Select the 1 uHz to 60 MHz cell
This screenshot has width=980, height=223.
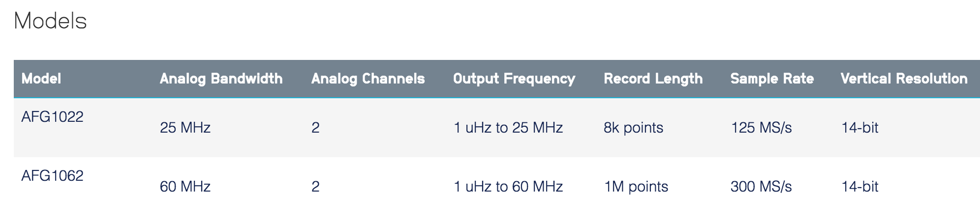pos(508,187)
